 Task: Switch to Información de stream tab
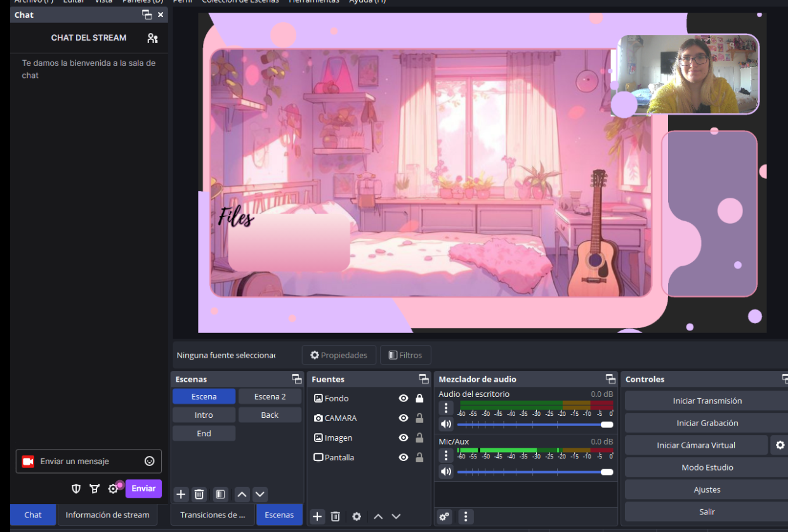[107, 515]
